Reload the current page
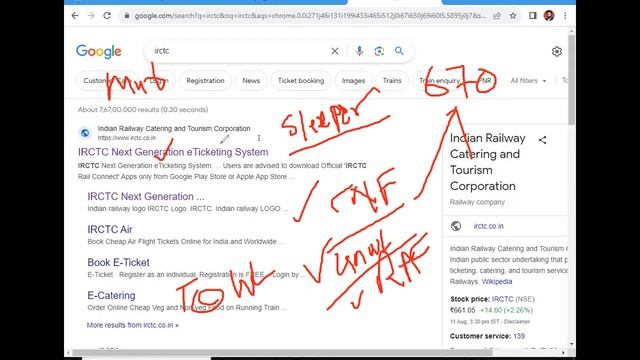Image resolution: width=640 pixels, height=360 pixels. [x=107, y=16]
